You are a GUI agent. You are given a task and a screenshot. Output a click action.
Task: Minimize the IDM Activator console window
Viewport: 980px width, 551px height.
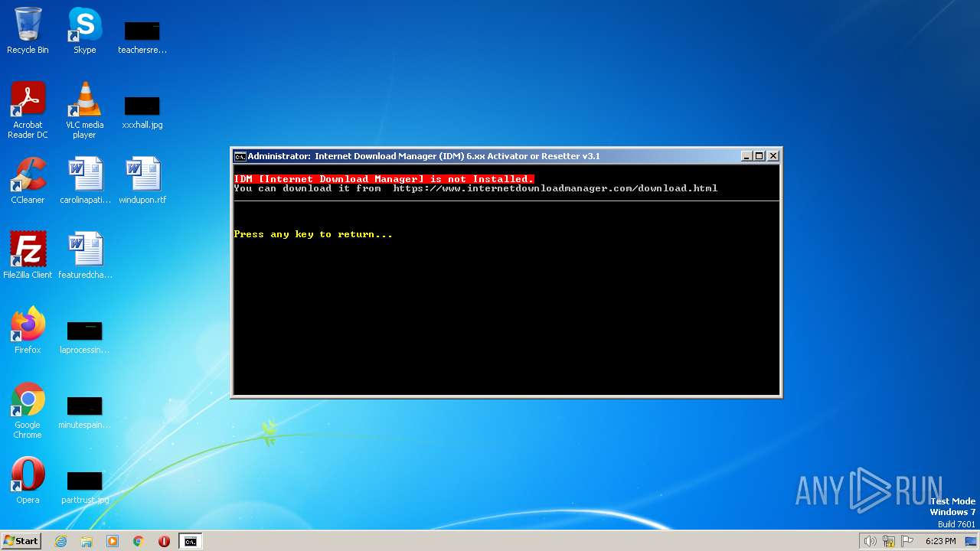[x=746, y=156]
